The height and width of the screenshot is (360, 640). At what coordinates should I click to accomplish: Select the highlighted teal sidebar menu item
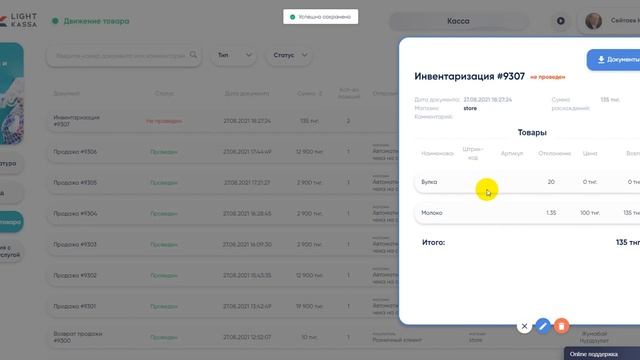[11, 222]
